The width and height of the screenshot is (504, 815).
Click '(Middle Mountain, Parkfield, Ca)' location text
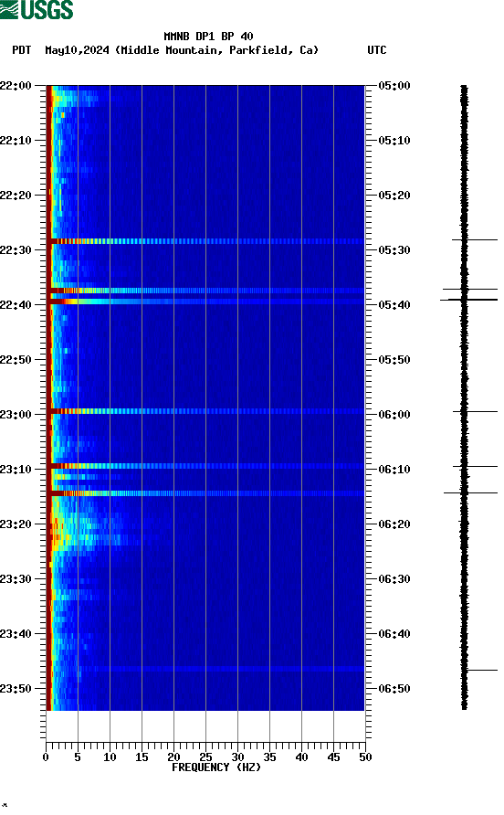pyautogui.click(x=216, y=50)
